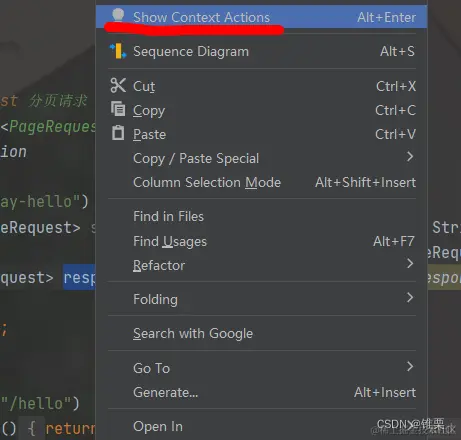The width and height of the screenshot is (461, 440).
Task: Select Find in Files
Action: (261, 217)
